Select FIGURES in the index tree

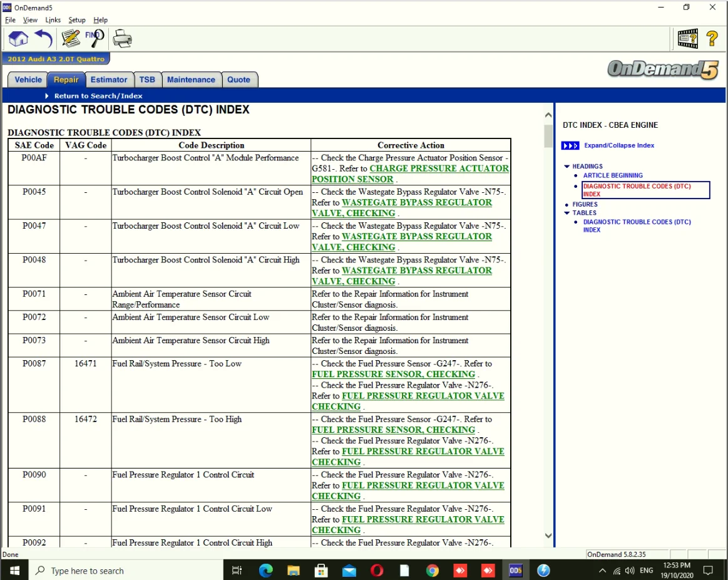[585, 204]
